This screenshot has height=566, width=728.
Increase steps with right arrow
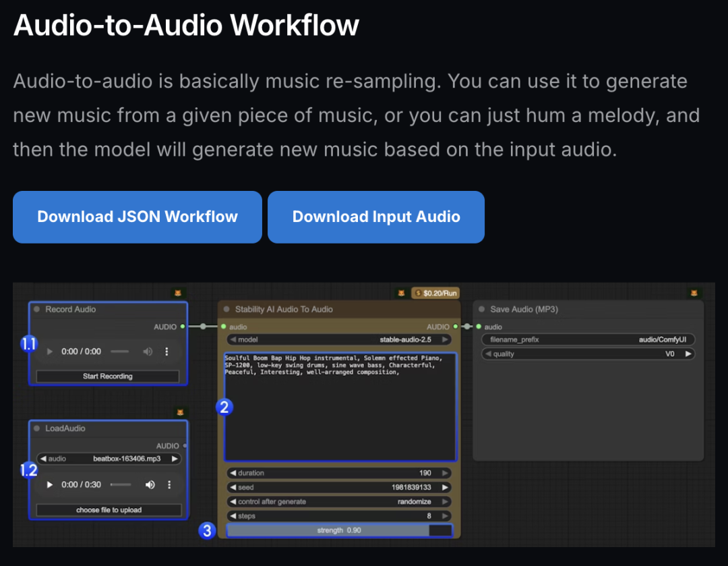(445, 516)
